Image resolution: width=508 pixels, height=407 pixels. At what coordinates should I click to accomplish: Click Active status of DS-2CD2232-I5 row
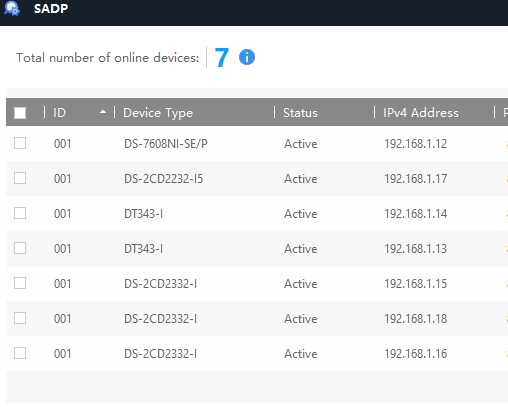point(300,179)
